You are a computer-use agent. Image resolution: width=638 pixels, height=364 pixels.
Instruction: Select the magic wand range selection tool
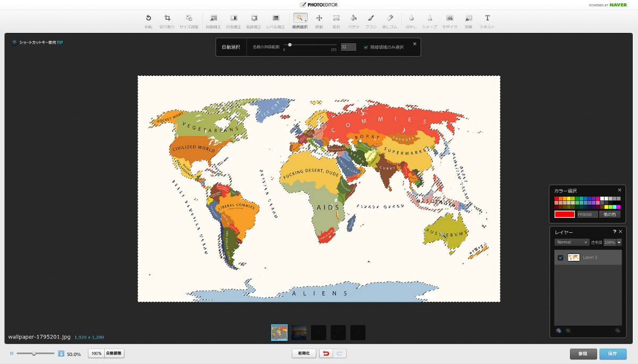[x=300, y=21]
